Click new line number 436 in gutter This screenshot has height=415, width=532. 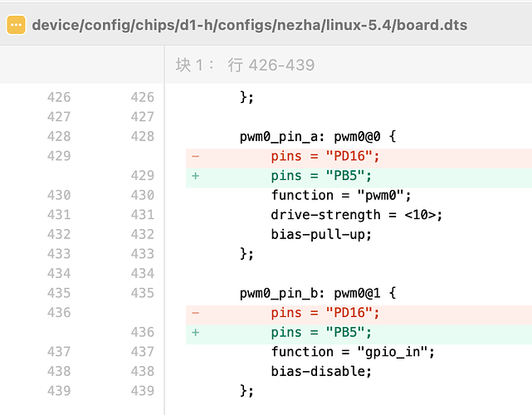coord(143,332)
